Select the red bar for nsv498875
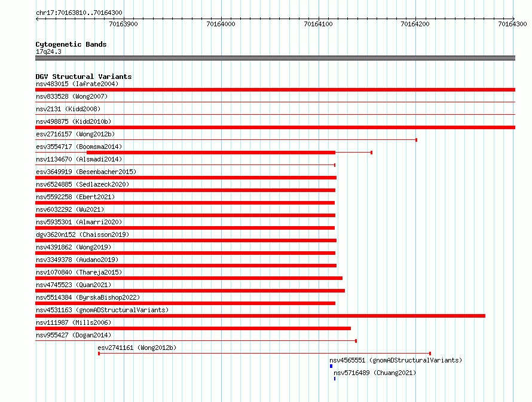Viewport: 532px width, 402px height. 275,127
